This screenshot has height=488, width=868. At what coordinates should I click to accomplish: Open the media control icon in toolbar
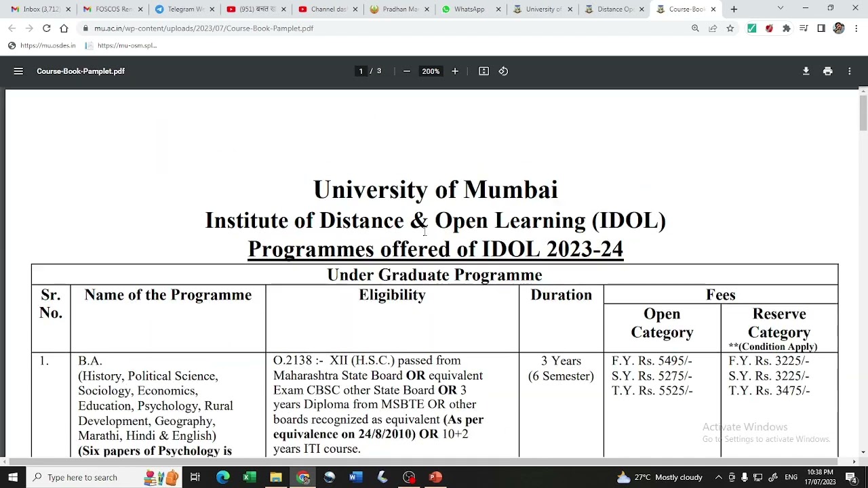[804, 28]
